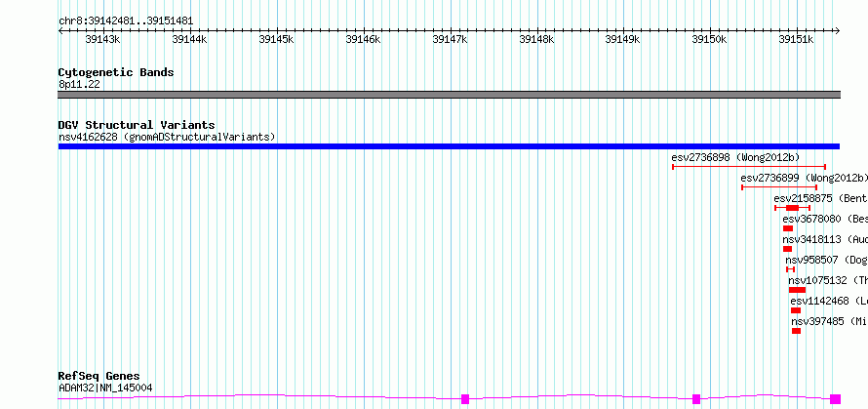Click the DGV Structural Variants track title

(x=137, y=125)
